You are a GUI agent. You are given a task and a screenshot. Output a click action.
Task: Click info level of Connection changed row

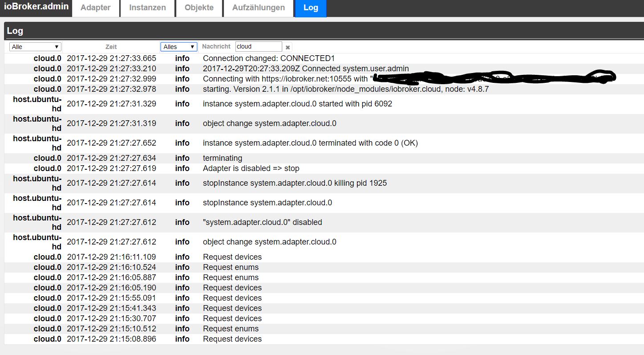[182, 58]
